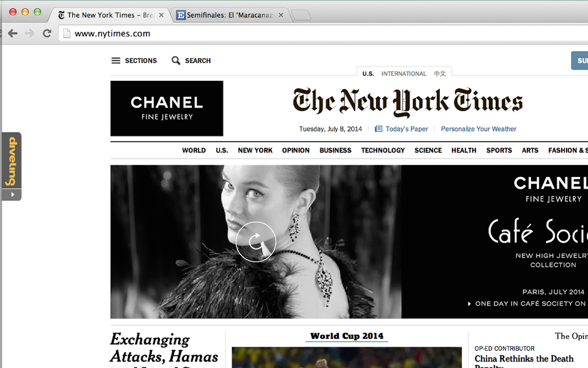This screenshot has height=368, width=588.
Task: Open the U.S. section in the navigation bar
Action: 222,150
